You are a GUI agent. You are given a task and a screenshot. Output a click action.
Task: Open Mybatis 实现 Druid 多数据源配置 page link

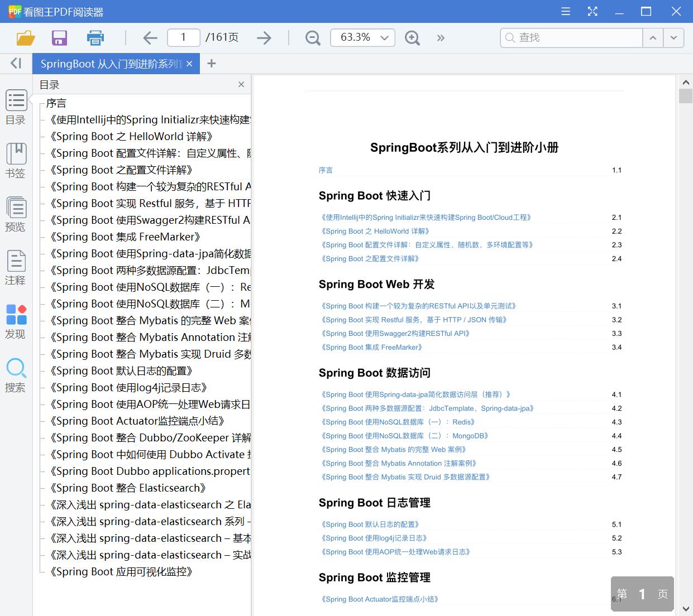coord(406,477)
